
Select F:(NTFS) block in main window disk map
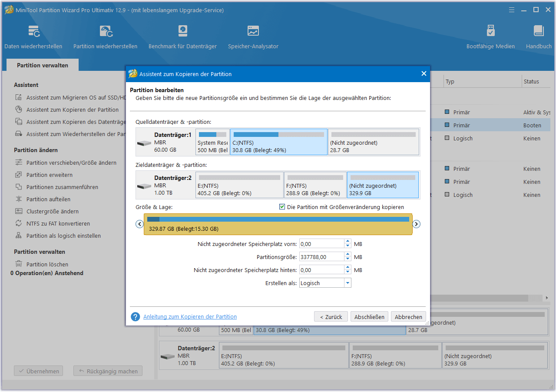(x=395, y=355)
